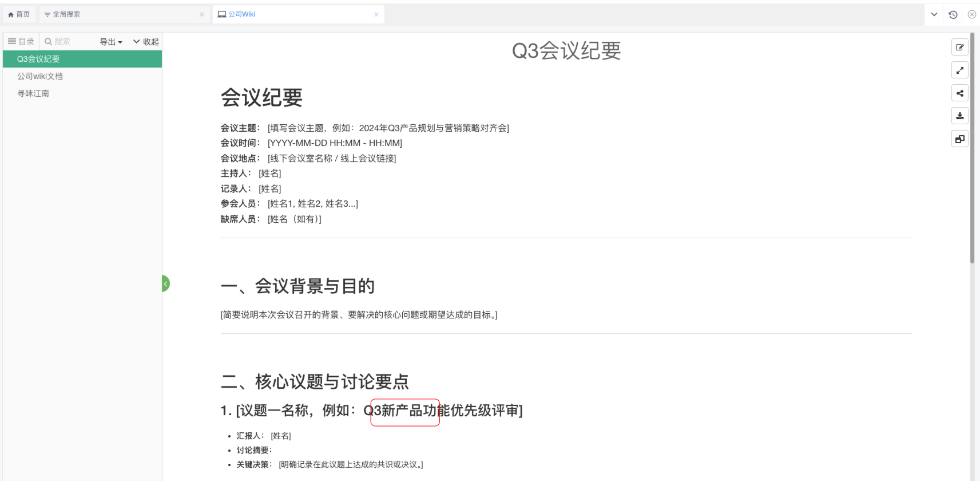This screenshot has height=481, width=980.
Task: Expand the tab list chevron dropdown
Action: coord(934,14)
